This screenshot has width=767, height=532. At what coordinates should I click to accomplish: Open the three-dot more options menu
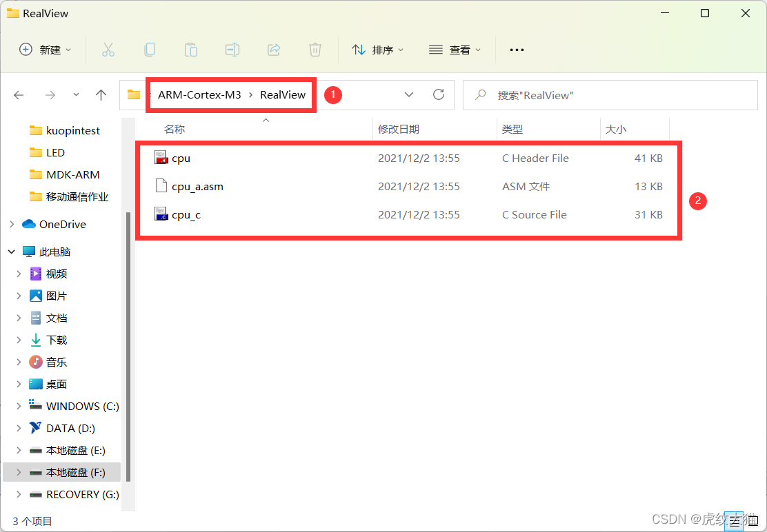point(517,50)
